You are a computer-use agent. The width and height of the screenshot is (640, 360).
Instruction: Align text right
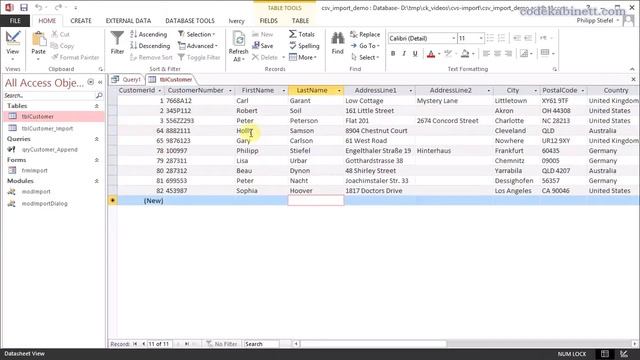(x=508, y=53)
